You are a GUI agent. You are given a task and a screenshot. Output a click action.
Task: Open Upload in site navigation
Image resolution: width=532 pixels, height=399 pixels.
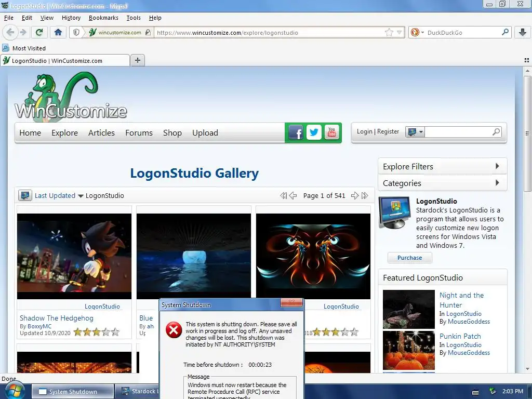[x=205, y=132]
